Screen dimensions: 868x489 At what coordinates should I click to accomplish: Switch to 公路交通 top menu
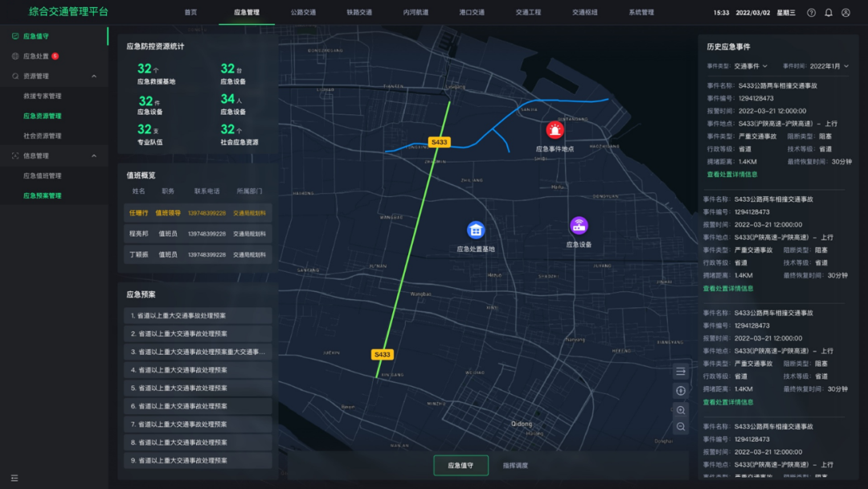[303, 13]
